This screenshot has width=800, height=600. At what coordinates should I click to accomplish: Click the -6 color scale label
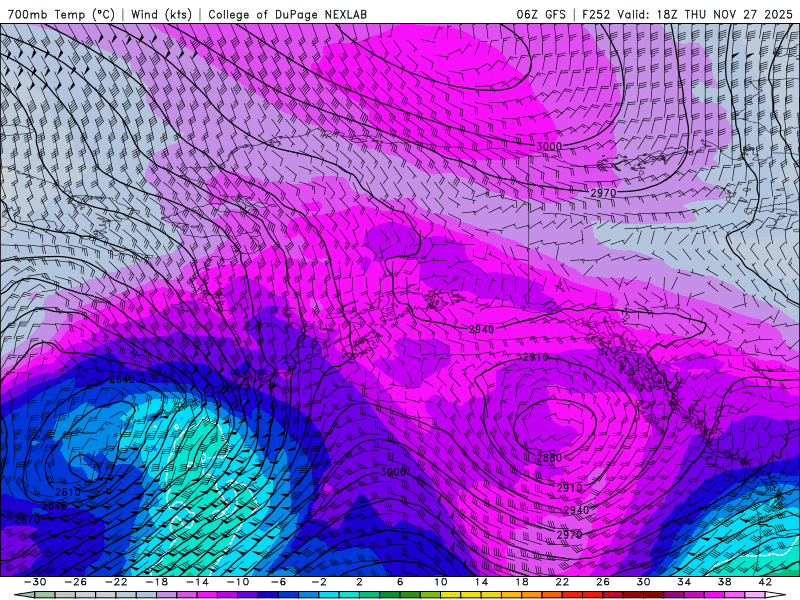click(278, 582)
